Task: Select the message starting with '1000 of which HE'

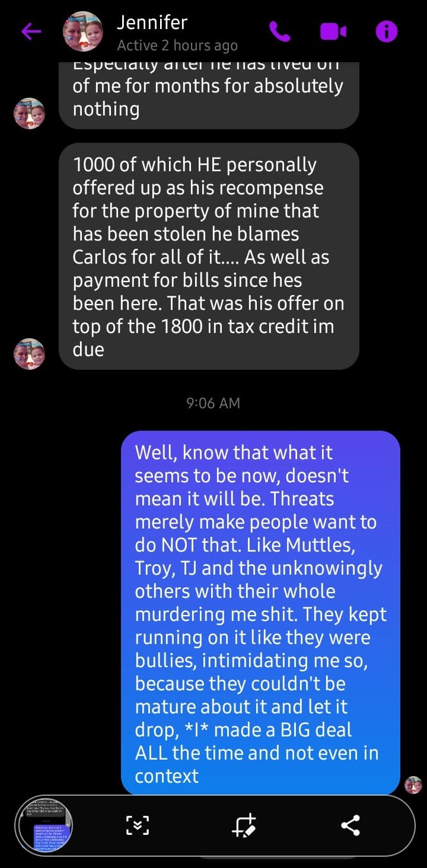Action: (x=209, y=257)
